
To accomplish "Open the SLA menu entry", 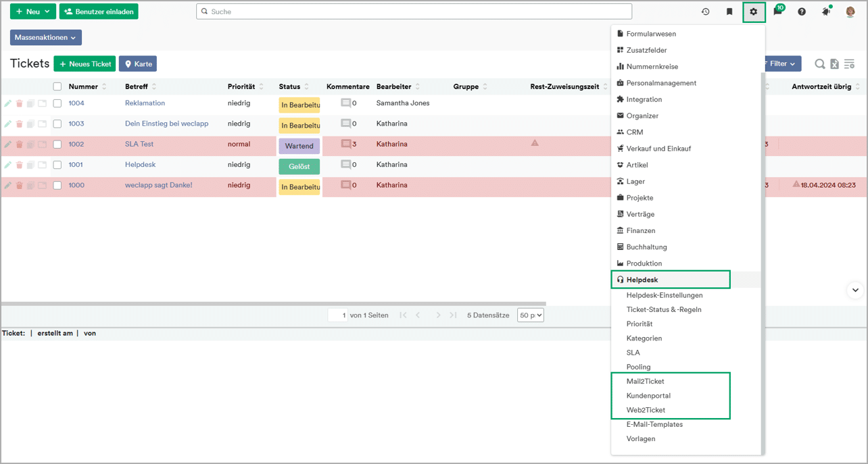I will [x=633, y=353].
